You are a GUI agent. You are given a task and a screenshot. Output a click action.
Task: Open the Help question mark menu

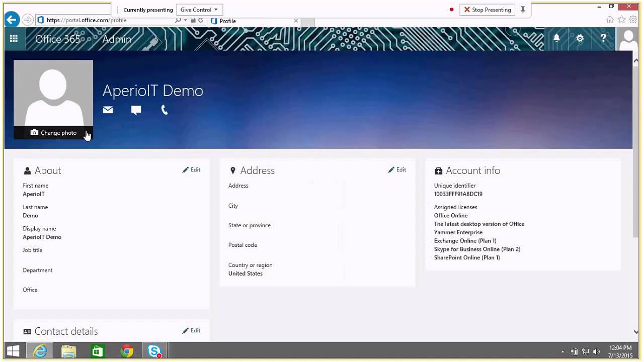(603, 38)
